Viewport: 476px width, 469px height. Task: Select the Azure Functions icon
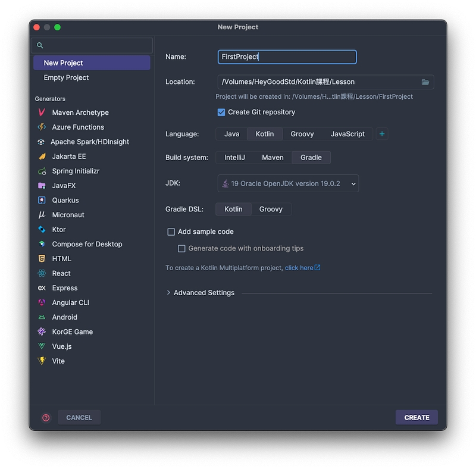(42, 127)
